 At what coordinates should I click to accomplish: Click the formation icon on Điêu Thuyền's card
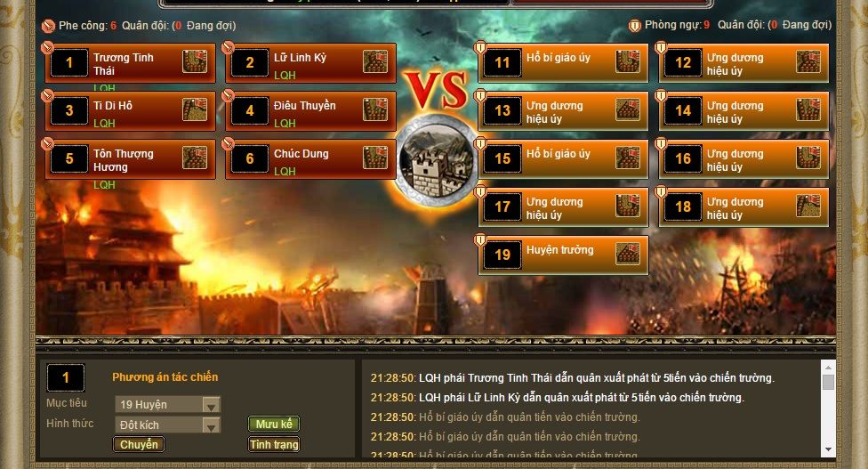375,109
